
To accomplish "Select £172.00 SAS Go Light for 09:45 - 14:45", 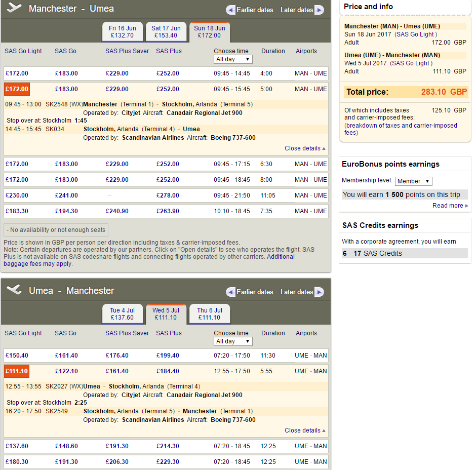I will 17,73.
